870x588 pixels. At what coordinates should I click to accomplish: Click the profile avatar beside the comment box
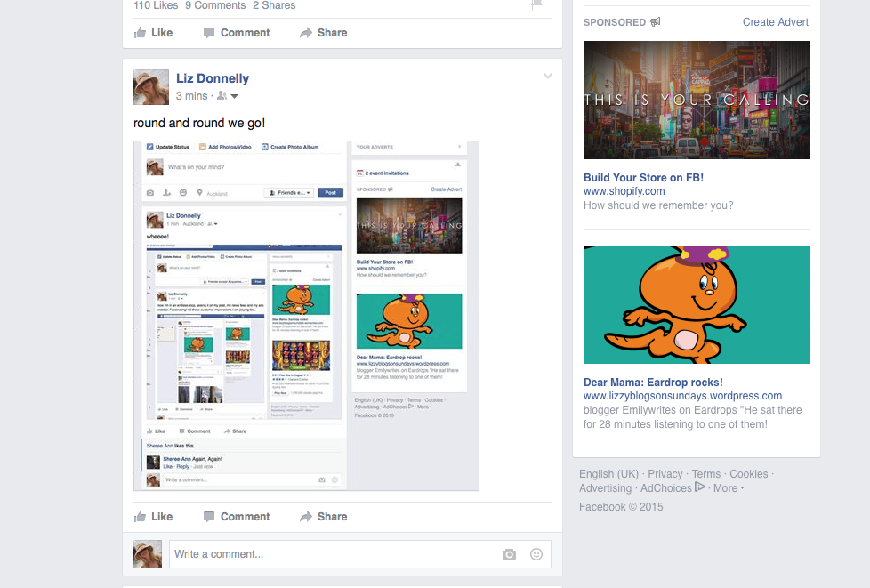click(x=148, y=554)
